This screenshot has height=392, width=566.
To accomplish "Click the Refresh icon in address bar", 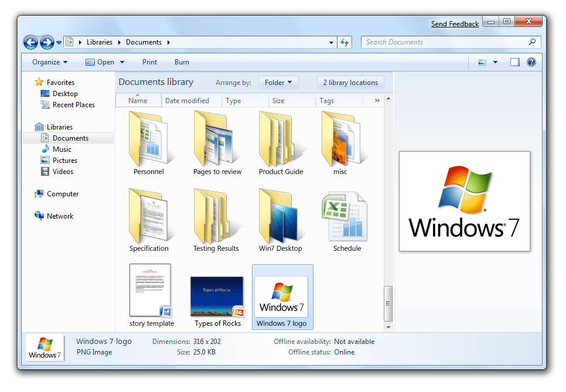I will point(345,42).
